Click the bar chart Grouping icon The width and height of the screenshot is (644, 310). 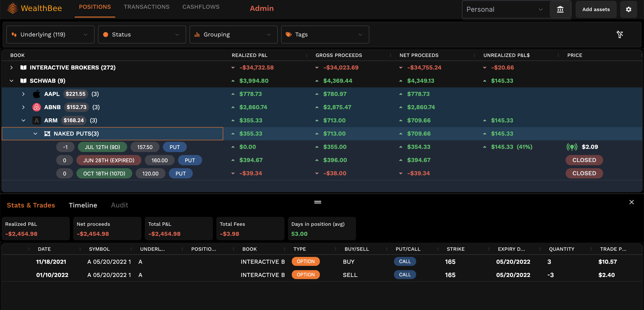pyautogui.click(x=197, y=35)
